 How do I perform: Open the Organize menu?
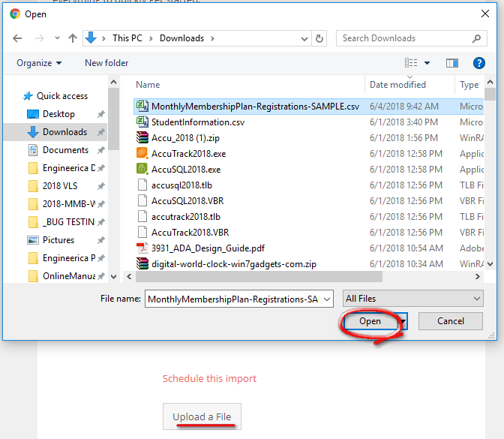click(x=39, y=63)
